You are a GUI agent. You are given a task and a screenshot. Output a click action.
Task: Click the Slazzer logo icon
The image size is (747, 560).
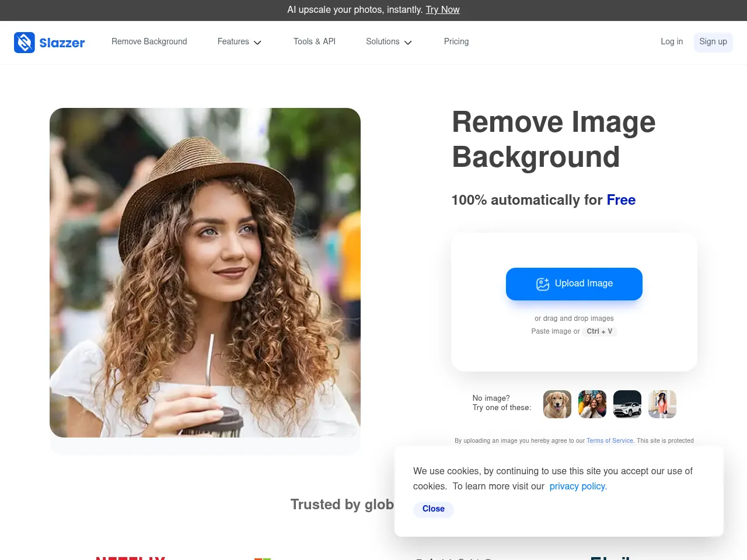tap(25, 43)
